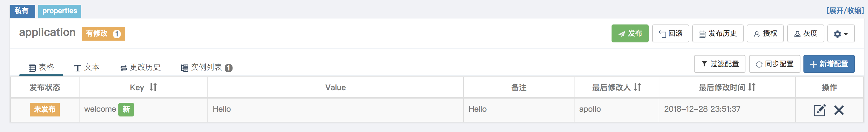Click 过滤配置 filter button
The image size is (868, 132).
pyautogui.click(x=719, y=64)
